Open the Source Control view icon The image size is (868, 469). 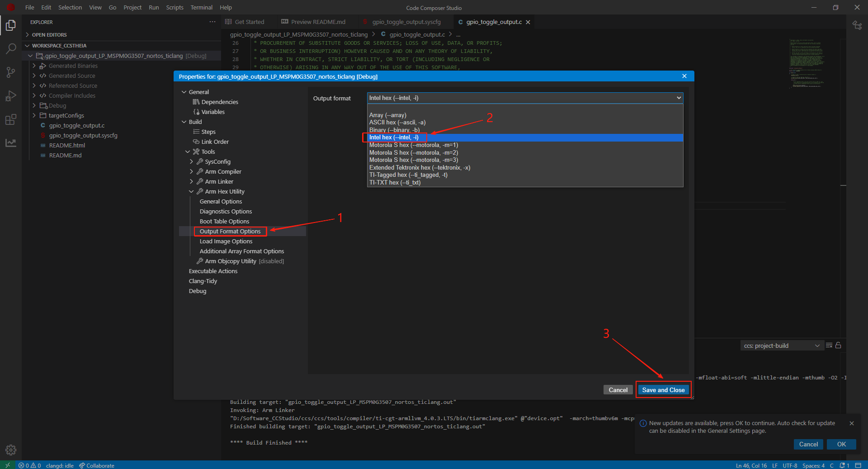(11, 72)
